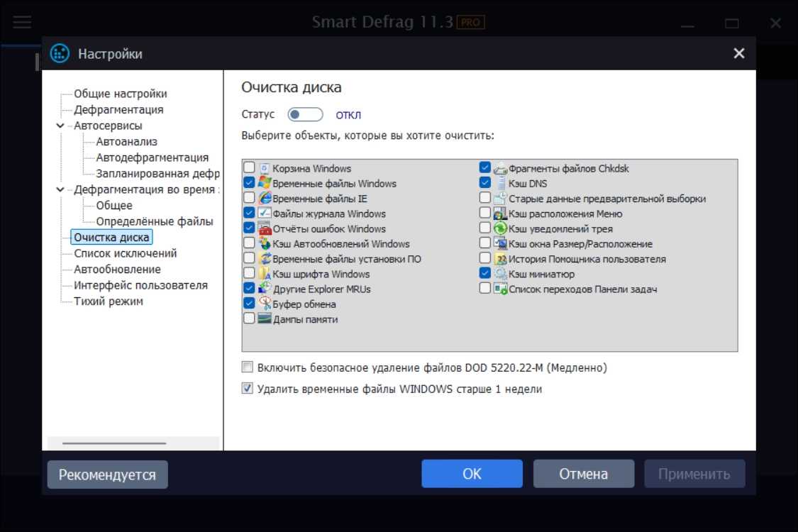Open Тихий режим settings item
The image size is (798, 532).
tap(109, 301)
